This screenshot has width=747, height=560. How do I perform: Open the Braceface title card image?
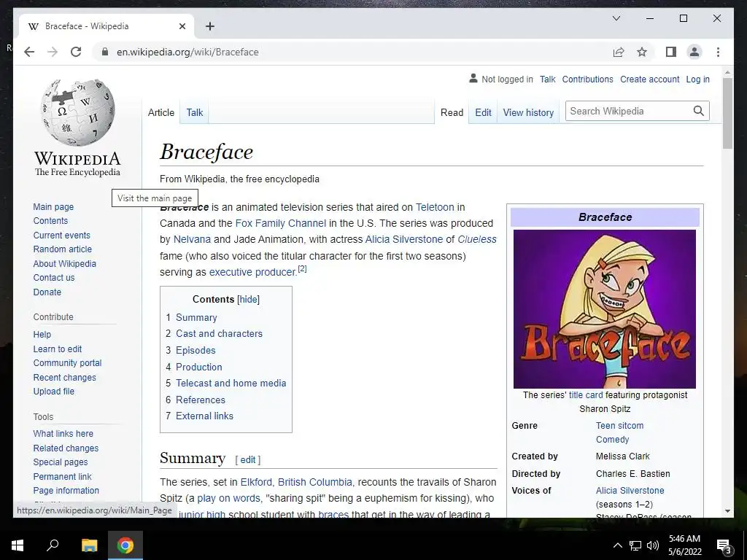[x=605, y=309]
